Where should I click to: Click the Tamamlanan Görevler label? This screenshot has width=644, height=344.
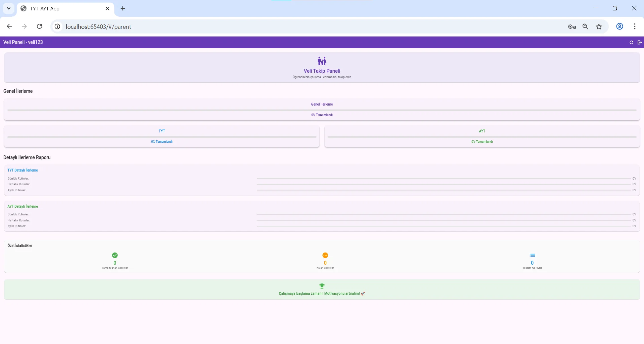click(115, 268)
